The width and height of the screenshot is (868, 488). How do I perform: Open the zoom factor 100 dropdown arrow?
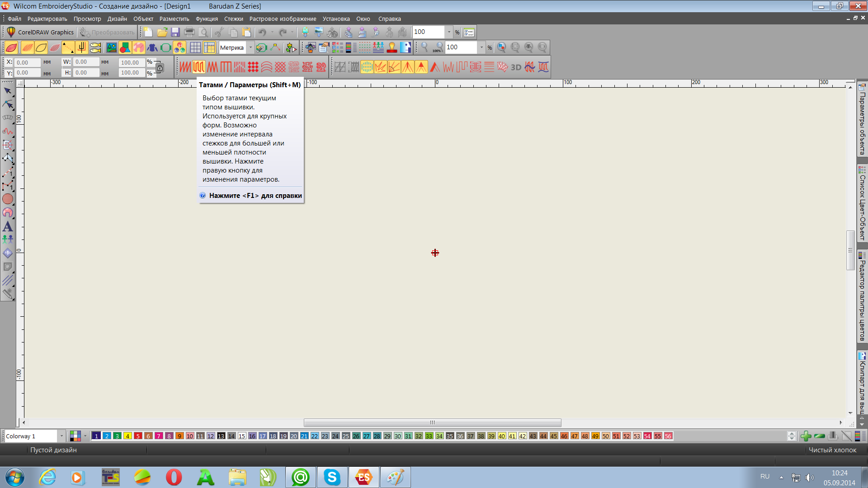481,47
